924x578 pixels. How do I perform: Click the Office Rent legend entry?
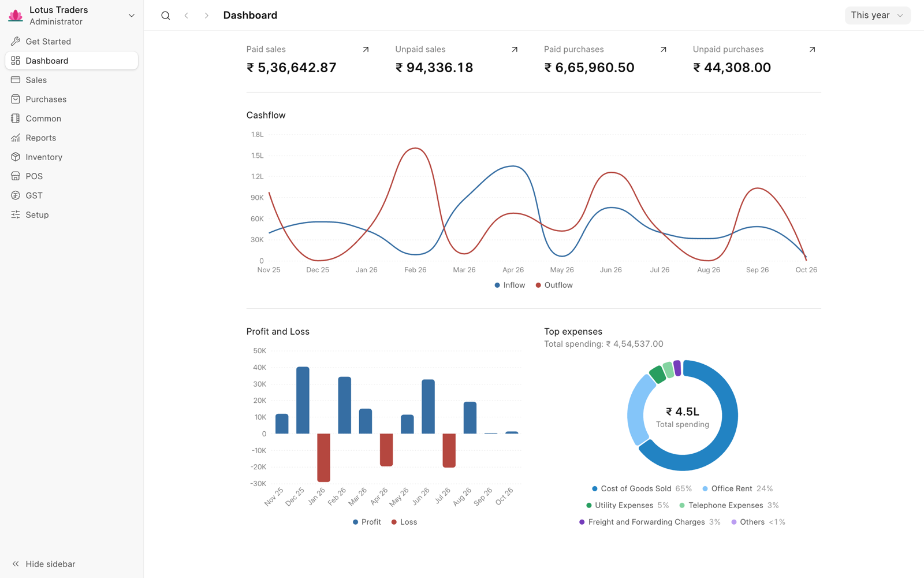coord(737,489)
